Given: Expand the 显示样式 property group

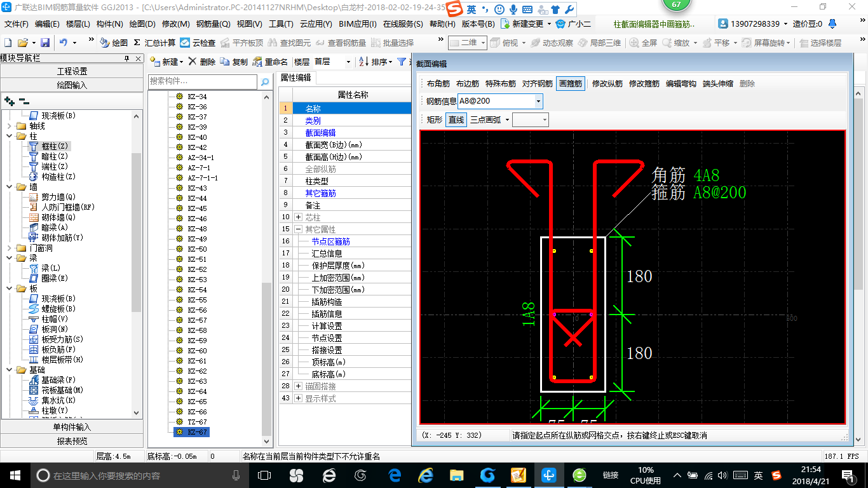Looking at the screenshot, I should (x=299, y=398).
